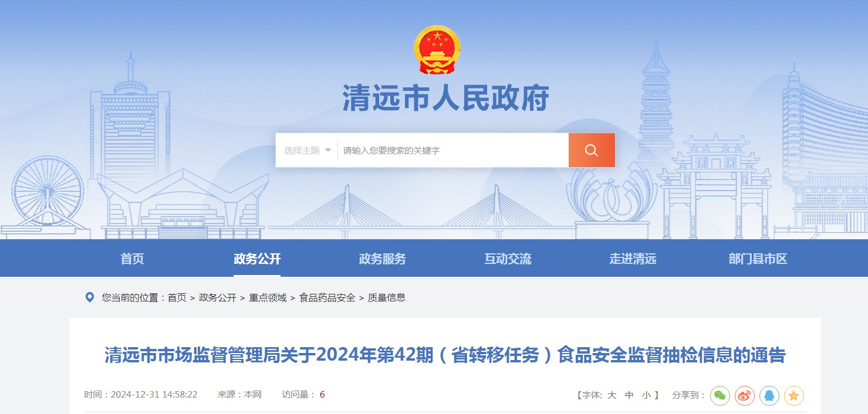868x414 pixels.
Task: Share the article to QQ
Action: point(769,395)
